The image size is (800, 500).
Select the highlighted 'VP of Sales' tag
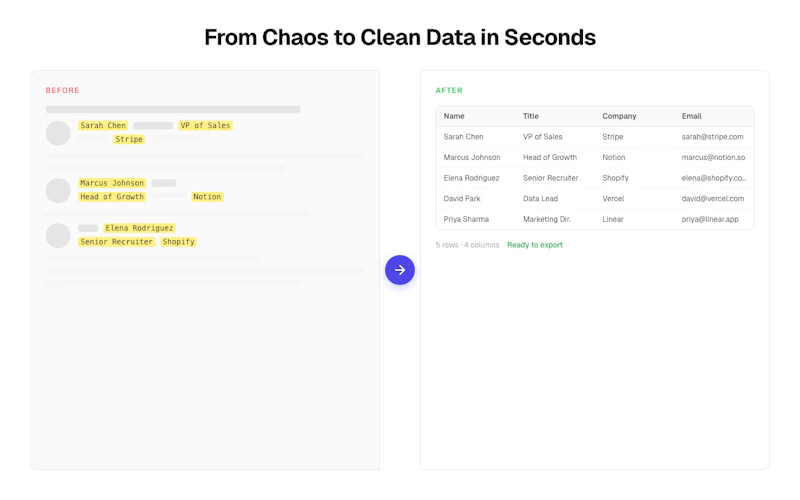pos(206,126)
